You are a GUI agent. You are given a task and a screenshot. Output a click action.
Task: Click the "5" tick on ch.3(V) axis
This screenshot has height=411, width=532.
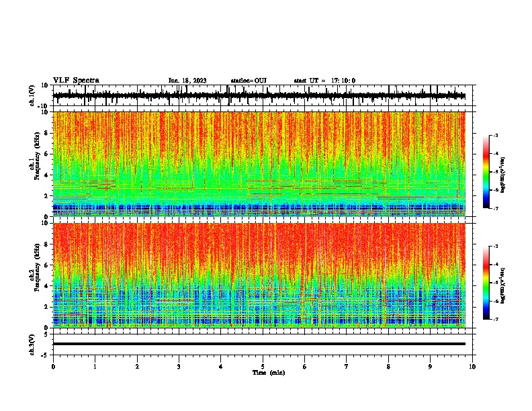(47, 334)
